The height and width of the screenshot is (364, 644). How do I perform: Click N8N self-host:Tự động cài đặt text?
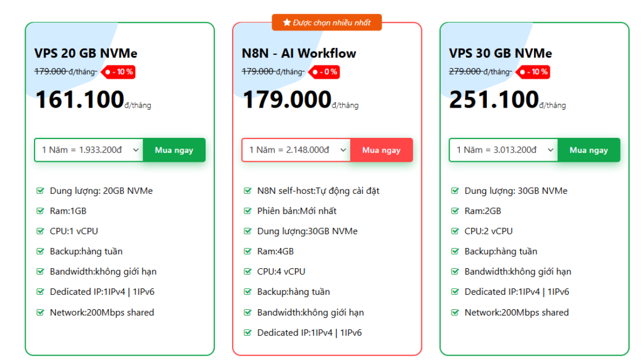coord(318,191)
